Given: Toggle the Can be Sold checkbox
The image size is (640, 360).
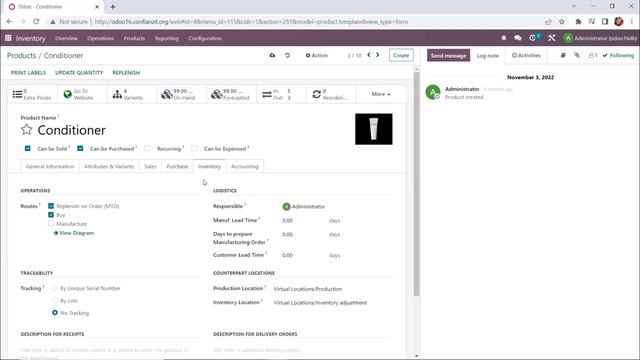Looking at the screenshot, I should click(27, 148).
